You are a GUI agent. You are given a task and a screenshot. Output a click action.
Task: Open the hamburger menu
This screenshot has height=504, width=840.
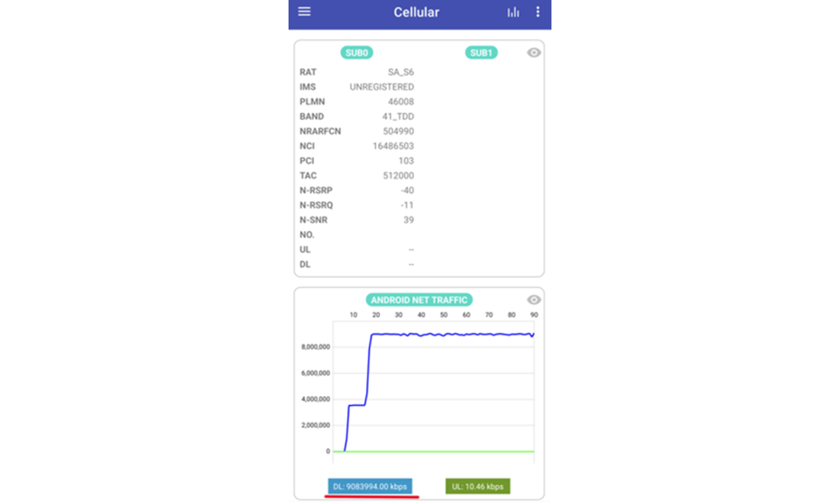coord(304,11)
